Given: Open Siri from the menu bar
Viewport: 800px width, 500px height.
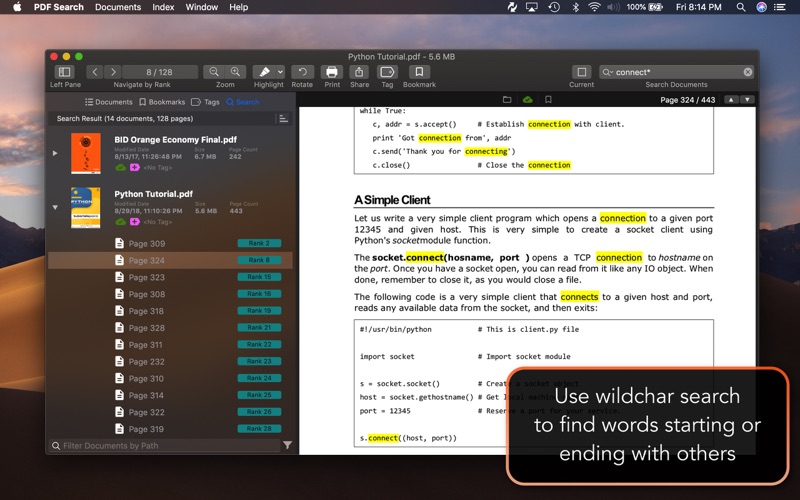Looking at the screenshot, I should [761, 7].
